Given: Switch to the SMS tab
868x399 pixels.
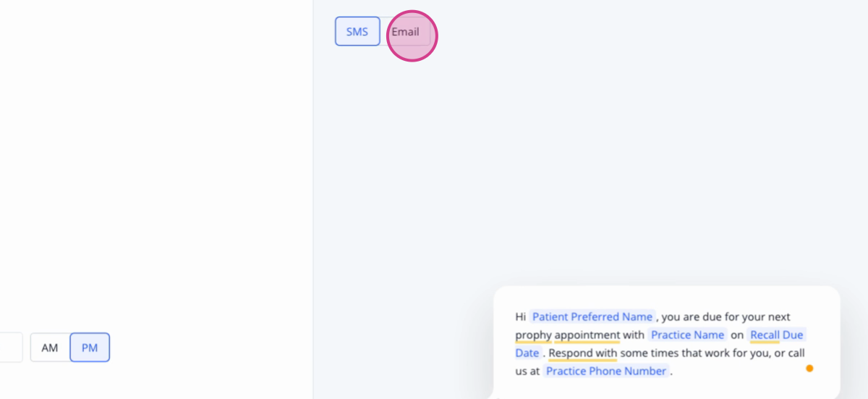Looking at the screenshot, I should (357, 31).
